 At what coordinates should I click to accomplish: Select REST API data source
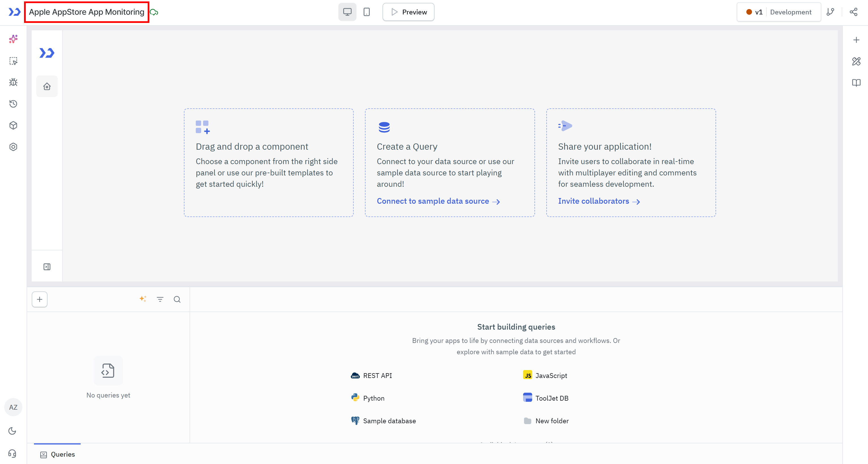[371, 375]
